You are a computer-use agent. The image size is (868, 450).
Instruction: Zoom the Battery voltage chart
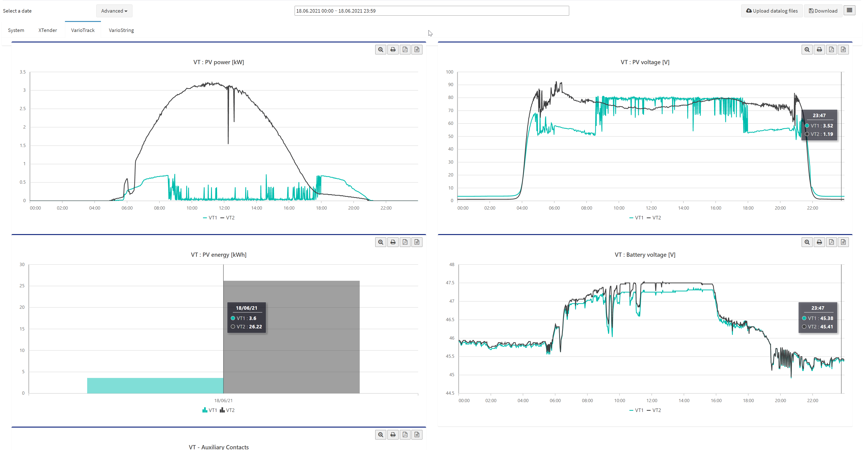[807, 242]
